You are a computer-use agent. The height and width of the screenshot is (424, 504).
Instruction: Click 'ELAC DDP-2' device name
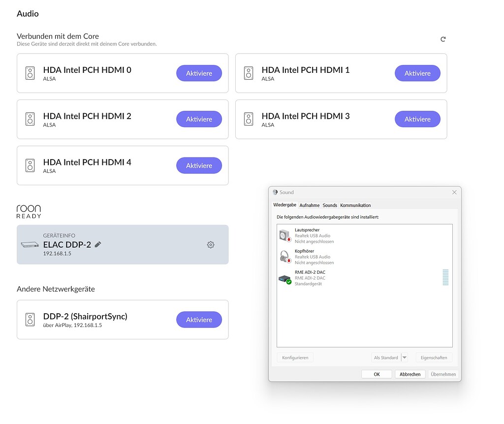(67, 245)
